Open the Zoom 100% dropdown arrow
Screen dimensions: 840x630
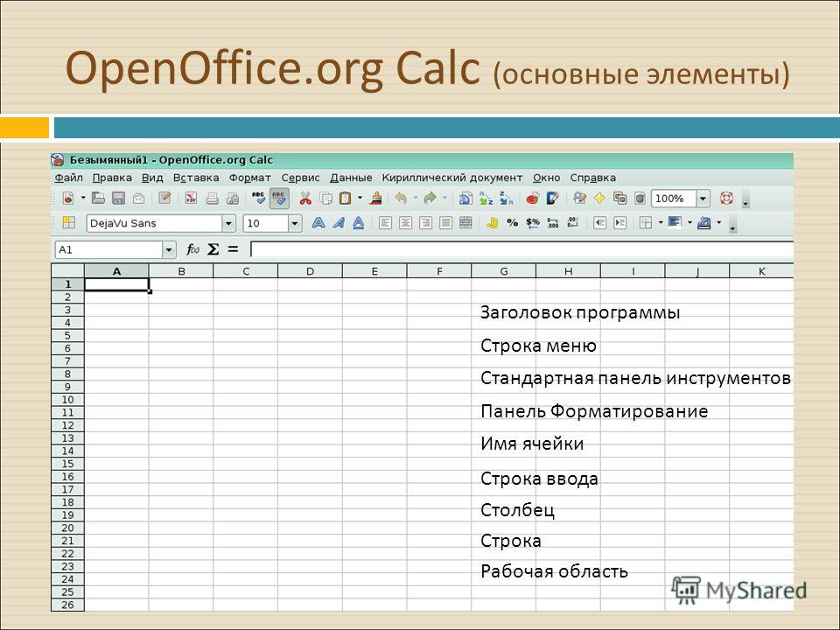click(x=703, y=199)
